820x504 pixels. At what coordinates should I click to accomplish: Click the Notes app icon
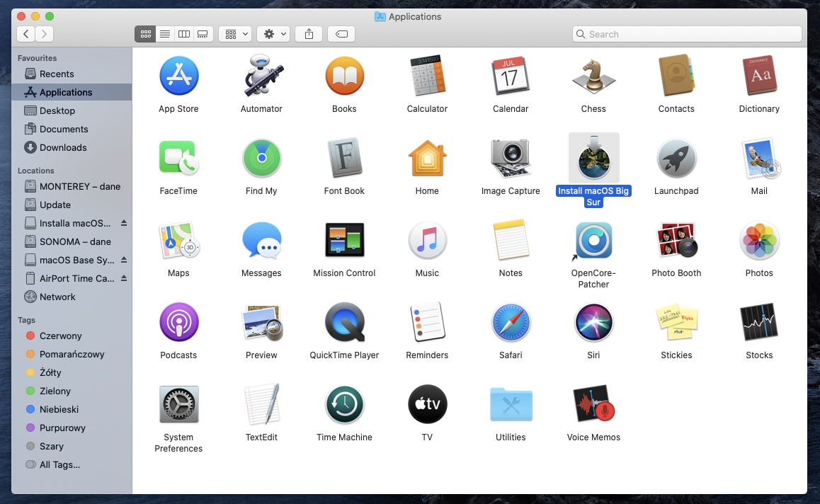pos(511,241)
